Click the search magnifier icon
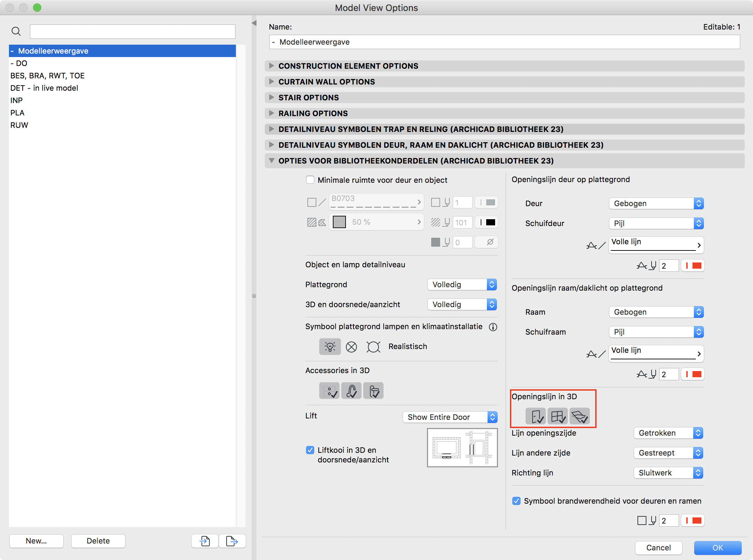 click(16, 31)
